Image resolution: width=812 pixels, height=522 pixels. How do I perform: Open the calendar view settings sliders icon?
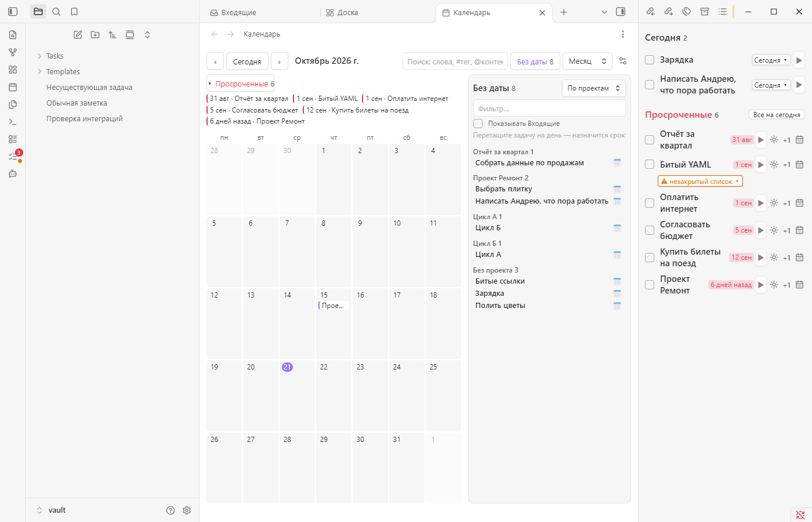click(x=623, y=61)
